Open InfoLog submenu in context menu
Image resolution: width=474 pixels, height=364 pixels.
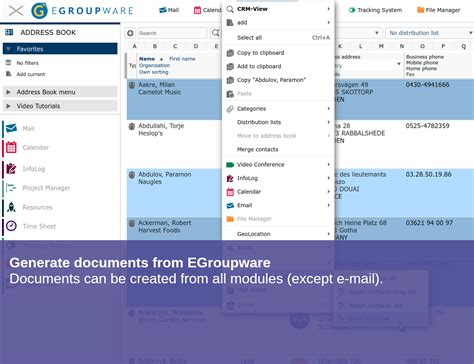pyautogui.click(x=278, y=178)
